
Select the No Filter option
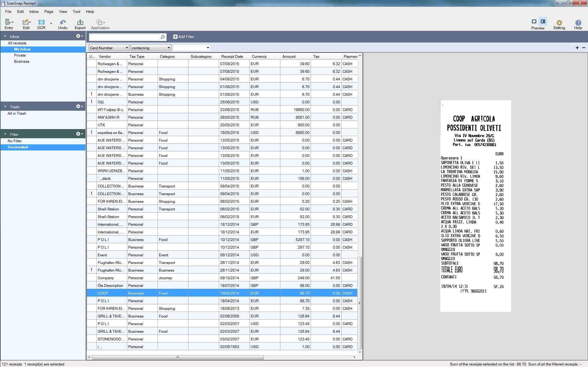15,141
